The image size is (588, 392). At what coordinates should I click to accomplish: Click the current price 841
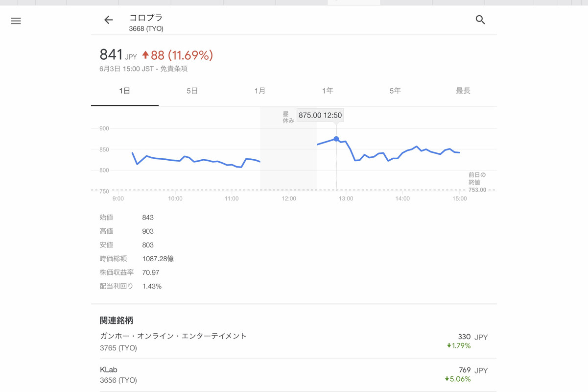pos(111,54)
